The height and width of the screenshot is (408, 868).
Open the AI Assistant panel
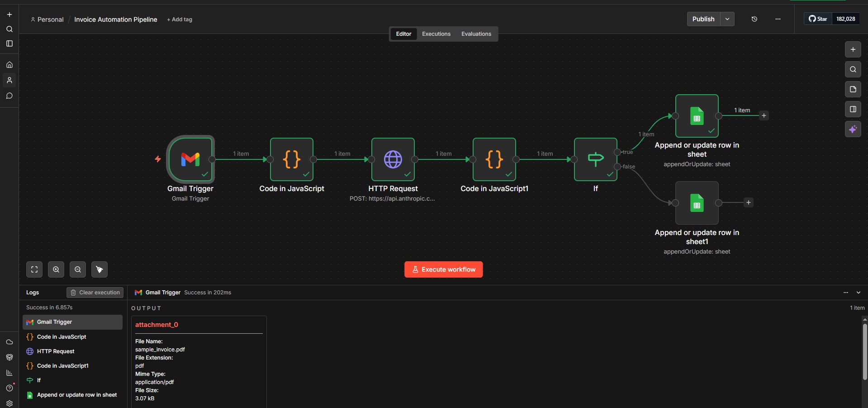click(853, 129)
